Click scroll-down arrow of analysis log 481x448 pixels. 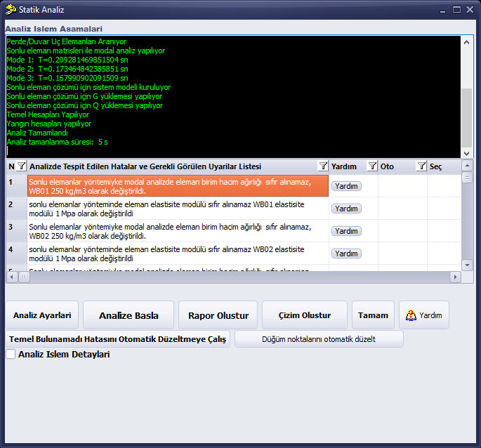coord(466,153)
